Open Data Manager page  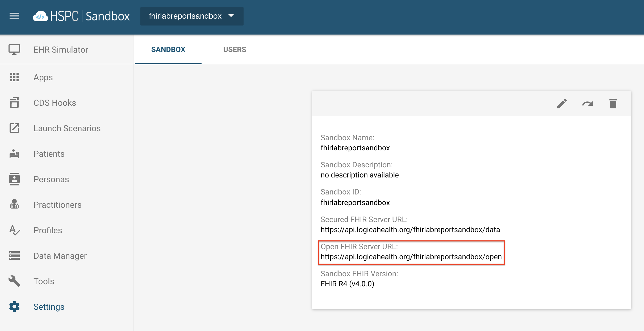(x=60, y=256)
